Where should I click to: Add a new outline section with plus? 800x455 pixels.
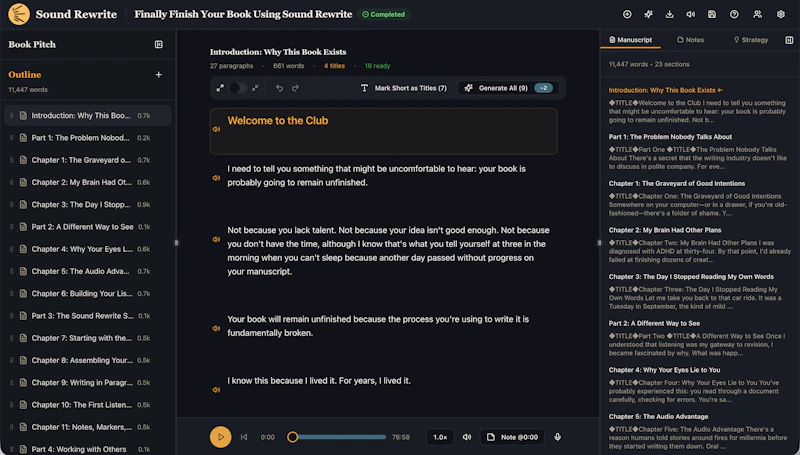click(x=159, y=75)
